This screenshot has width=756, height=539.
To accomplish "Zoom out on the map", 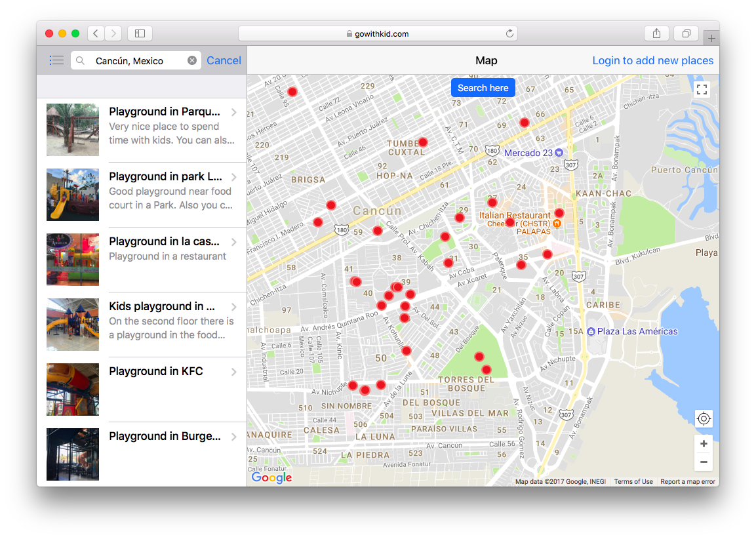I will click(704, 462).
